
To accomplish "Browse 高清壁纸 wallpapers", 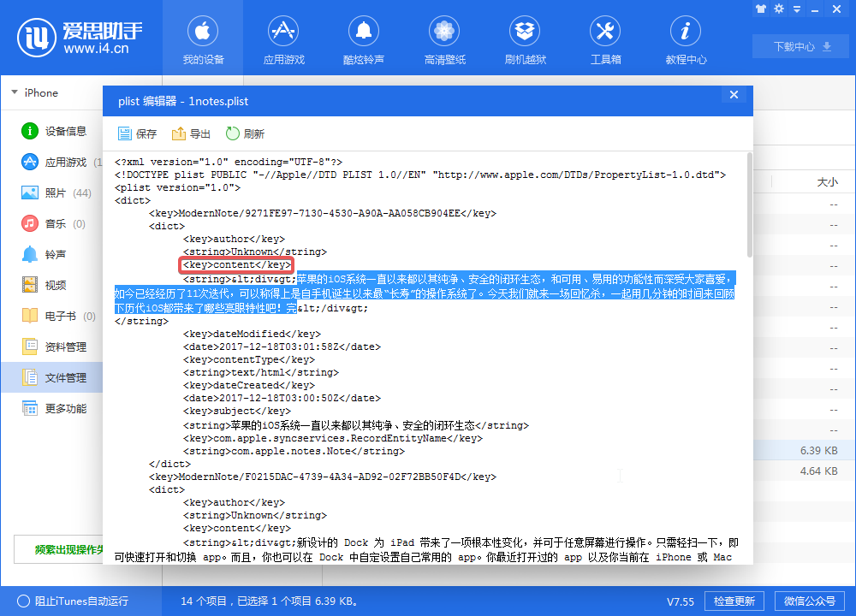I will 443,39.
